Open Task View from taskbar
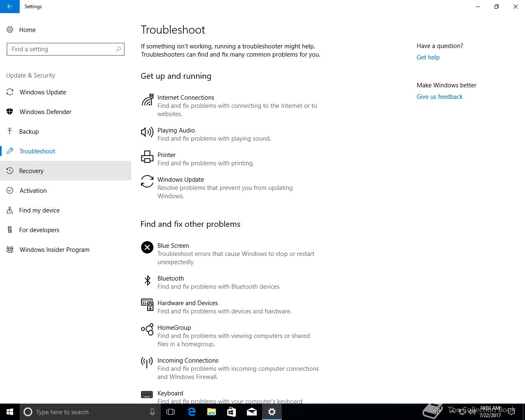 click(171, 412)
